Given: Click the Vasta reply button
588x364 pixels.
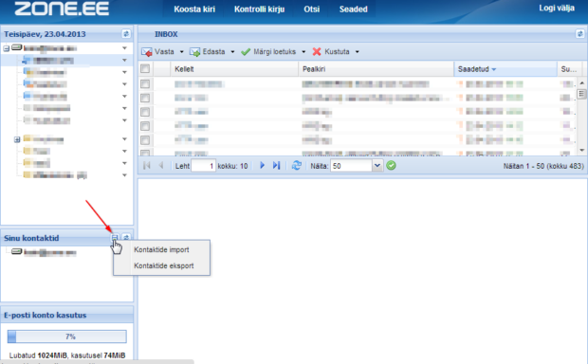Looking at the screenshot, I should (157, 52).
